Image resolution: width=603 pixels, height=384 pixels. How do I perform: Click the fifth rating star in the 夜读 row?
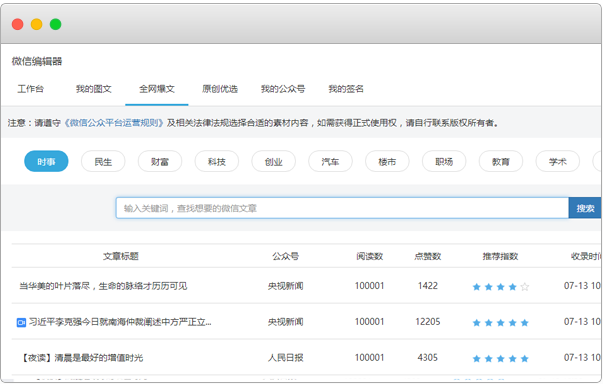pyautogui.click(x=525, y=359)
